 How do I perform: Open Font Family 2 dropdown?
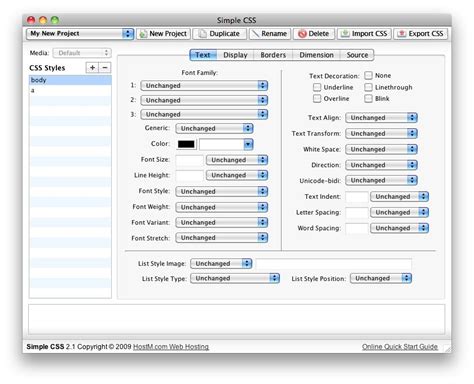click(204, 100)
